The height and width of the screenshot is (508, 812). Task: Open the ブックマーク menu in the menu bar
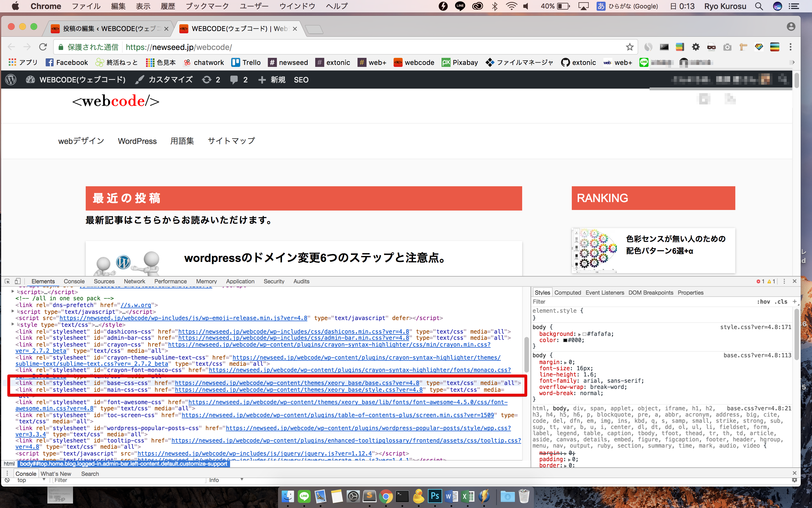pos(207,6)
